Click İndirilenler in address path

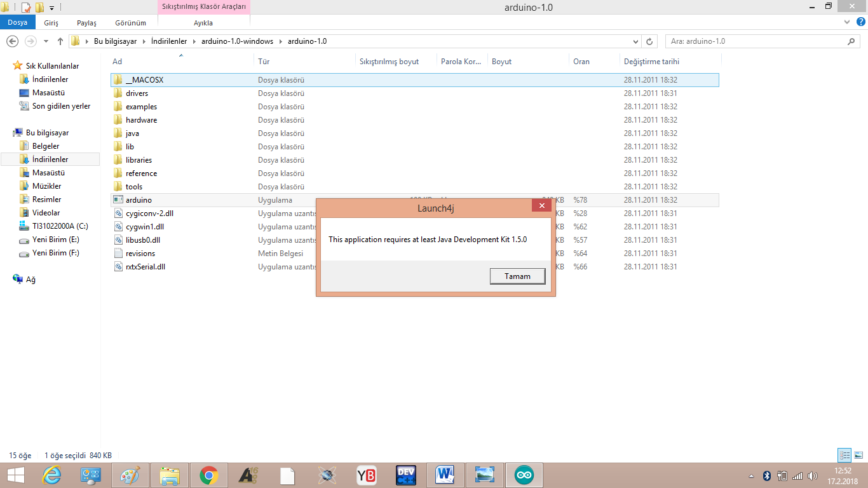click(x=169, y=41)
